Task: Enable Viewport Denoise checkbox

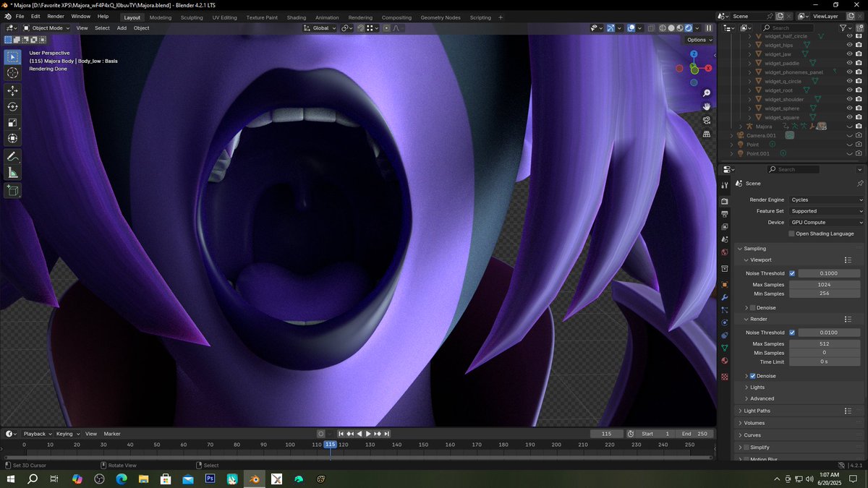Action: tap(752, 308)
